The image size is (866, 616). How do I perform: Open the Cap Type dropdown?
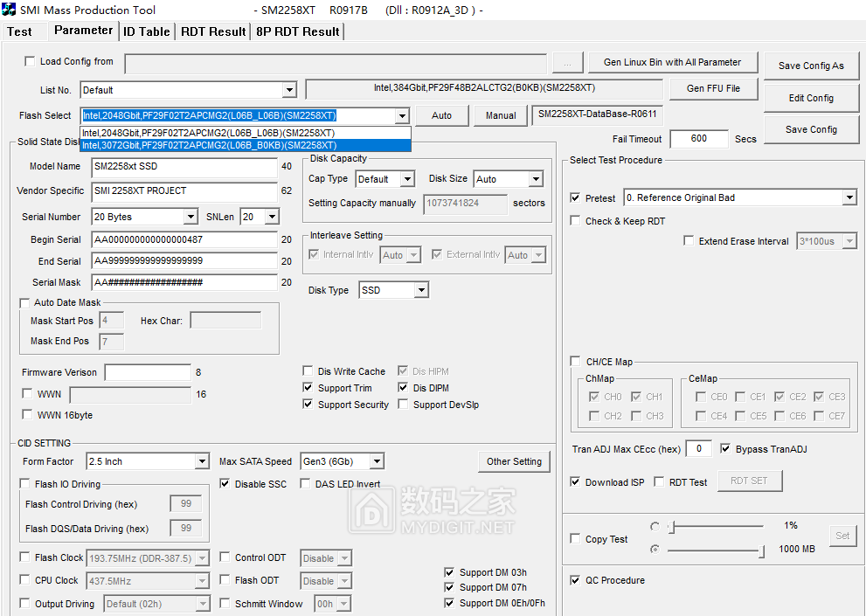pyautogui.click(x=407, y=179)
